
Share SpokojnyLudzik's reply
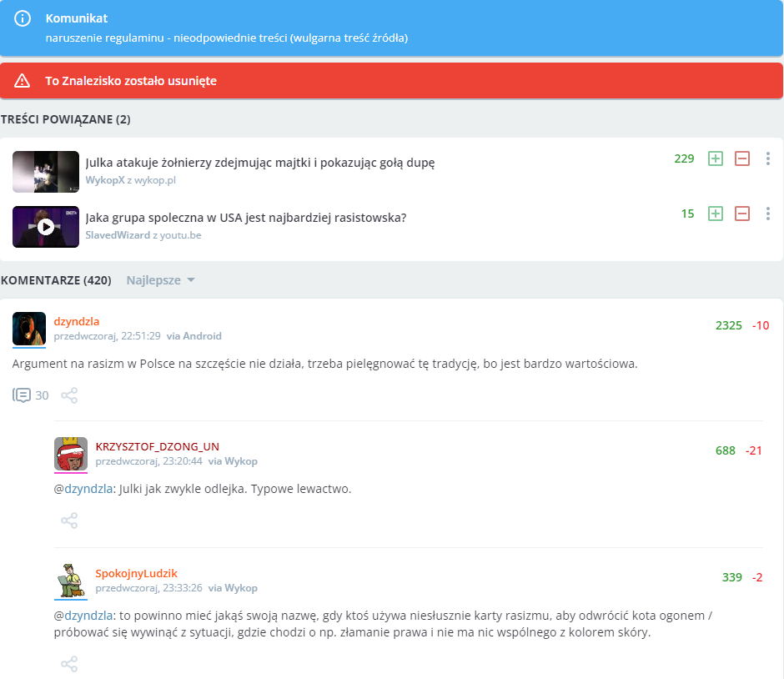[x=70, y=664]
